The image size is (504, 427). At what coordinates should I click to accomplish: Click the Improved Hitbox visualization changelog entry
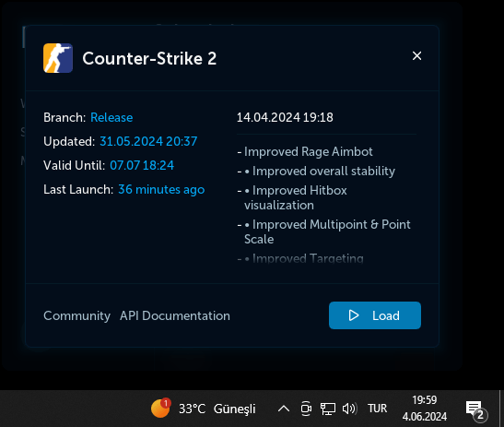click(x=296, y=197)
